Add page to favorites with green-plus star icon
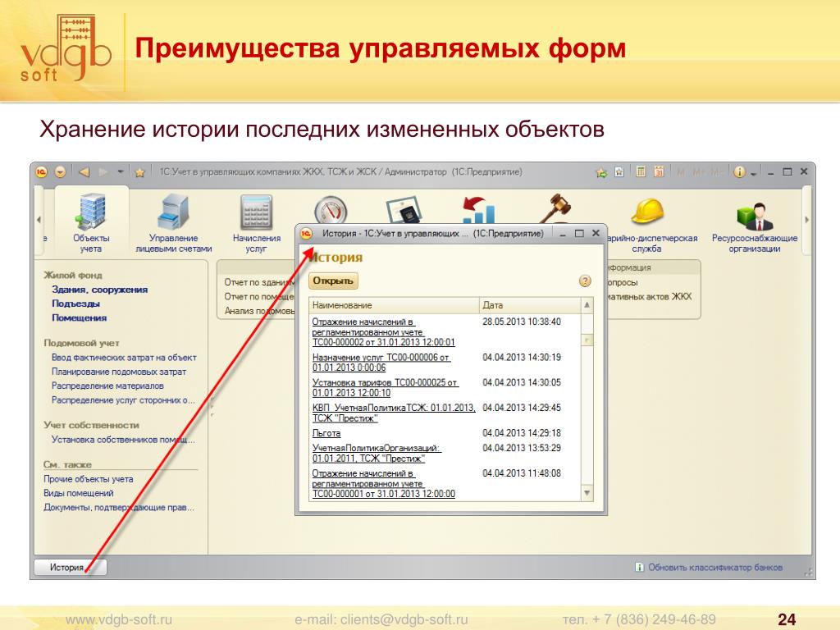840x630 pixels. [601, 172]
